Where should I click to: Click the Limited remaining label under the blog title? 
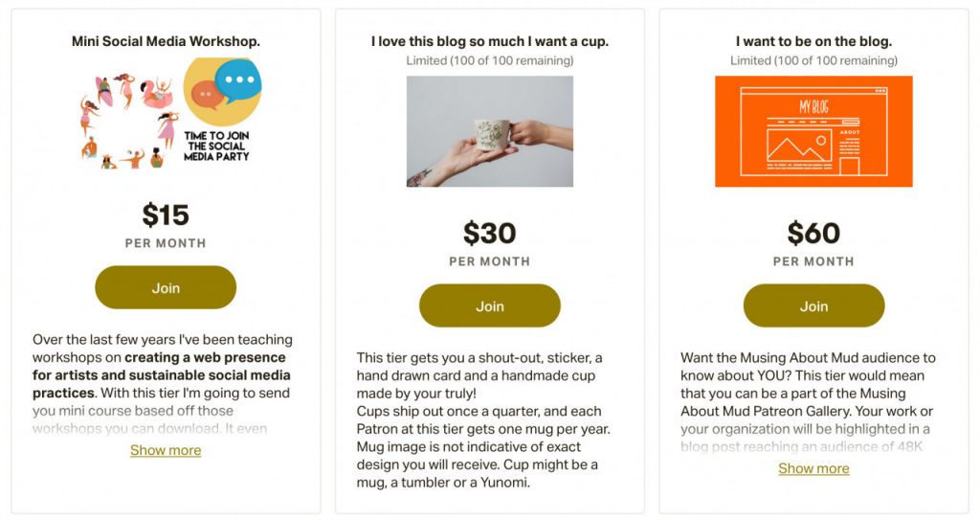(813, 60)
